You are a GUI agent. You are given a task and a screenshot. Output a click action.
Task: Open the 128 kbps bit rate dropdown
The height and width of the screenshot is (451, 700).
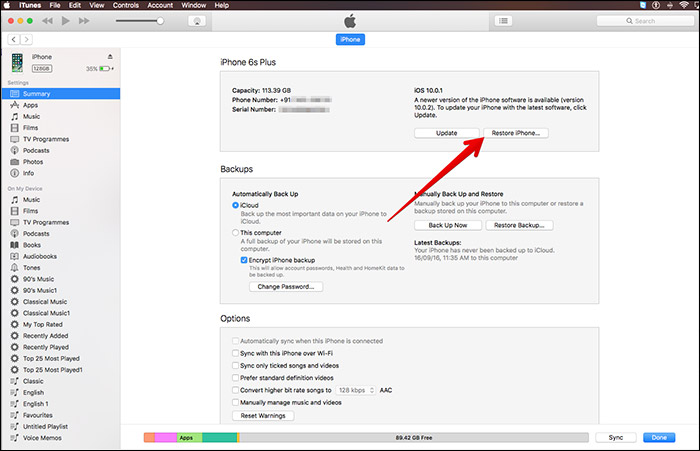point(356,390)
